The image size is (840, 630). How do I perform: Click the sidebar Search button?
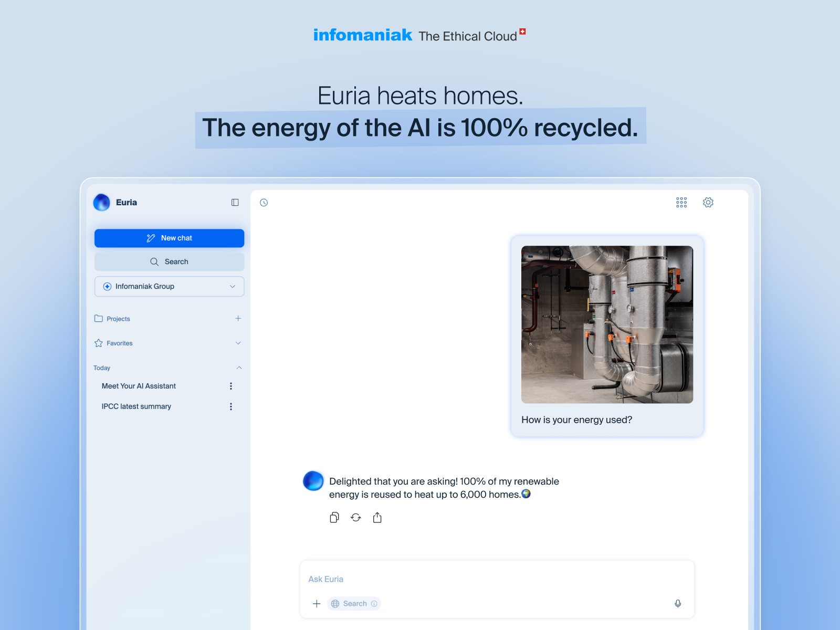[x=169, y=262]
